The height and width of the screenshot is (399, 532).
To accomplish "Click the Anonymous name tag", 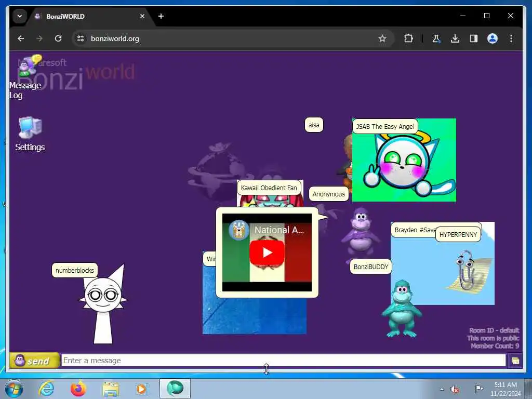I will pyautogui.click(x=328, y=194).
